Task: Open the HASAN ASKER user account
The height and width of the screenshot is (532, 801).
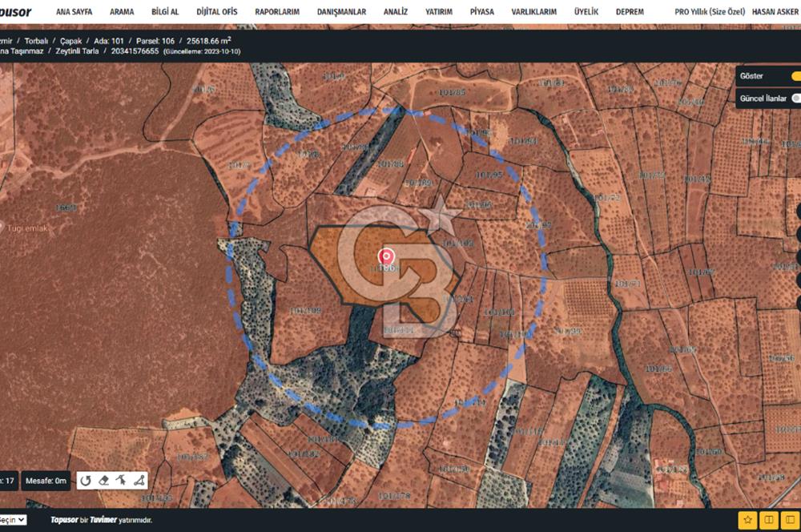Action: [x=775, y=12]
